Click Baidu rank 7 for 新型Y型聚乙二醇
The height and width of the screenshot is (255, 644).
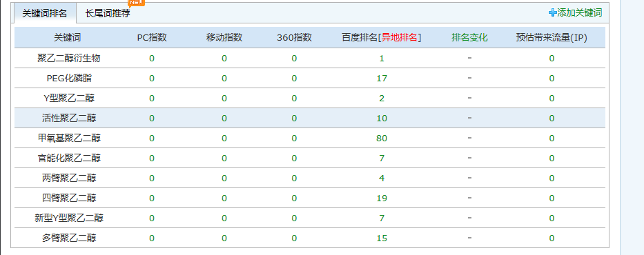click(x=382, y=218)
